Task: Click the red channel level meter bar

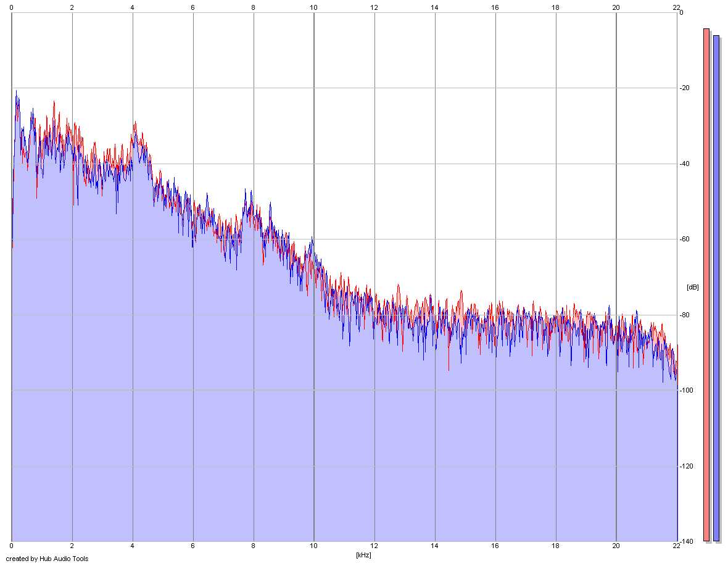Action: (x=706, y=285)
